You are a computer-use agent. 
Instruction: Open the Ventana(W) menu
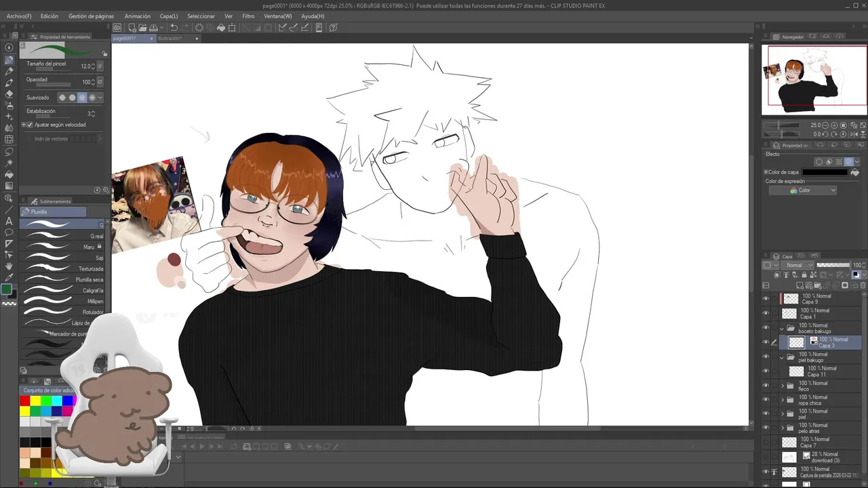(277, 16)
